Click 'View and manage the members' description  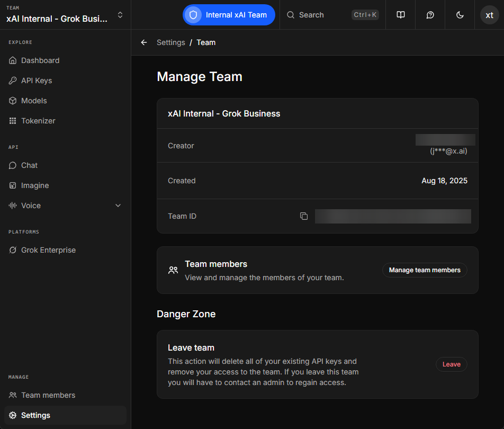(264, 278)
